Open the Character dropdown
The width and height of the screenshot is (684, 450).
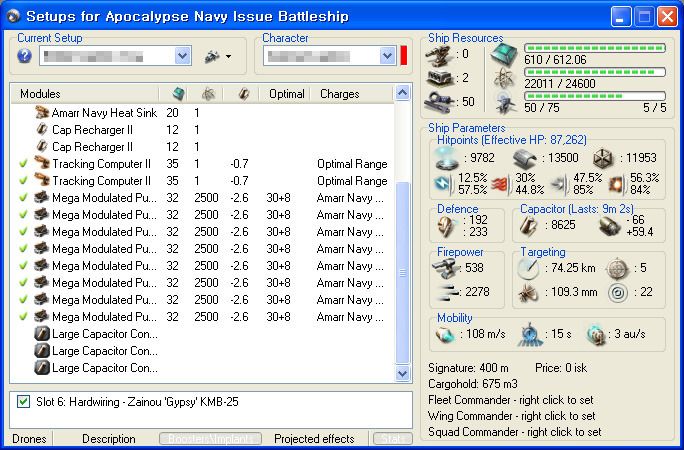click(387, 56)
